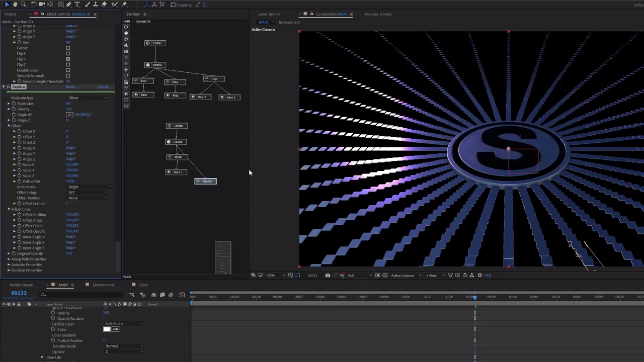Select the Hand tool
Screen dimensions: 644x362
(15, 5)
